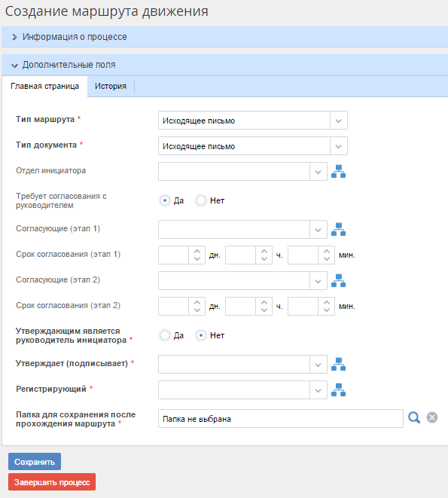Select Да for Требует согласования с руководителем
The image size is (448, 498).
click(165, 200)
